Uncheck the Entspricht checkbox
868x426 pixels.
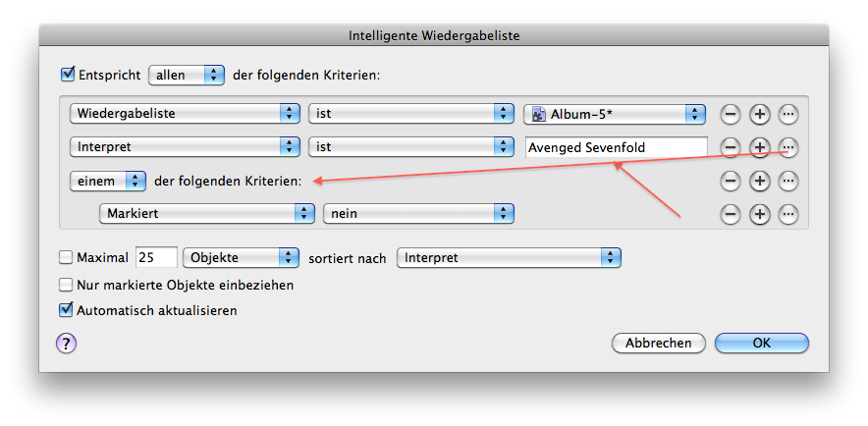67,75
